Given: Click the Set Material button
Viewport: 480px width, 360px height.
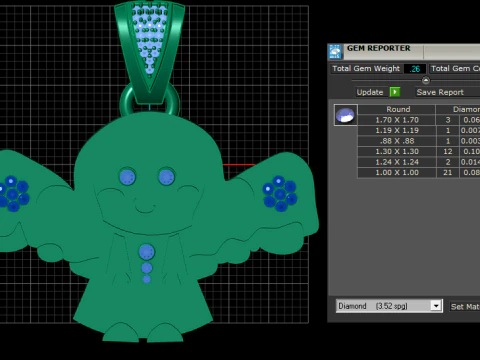Looking at the screenshot, I should (x=465, y=306).
